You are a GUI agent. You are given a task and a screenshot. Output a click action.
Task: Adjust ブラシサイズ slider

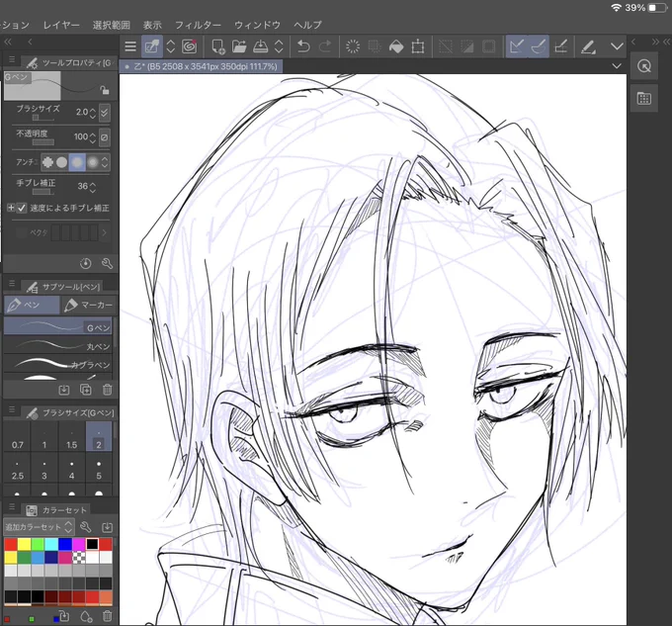42,118
